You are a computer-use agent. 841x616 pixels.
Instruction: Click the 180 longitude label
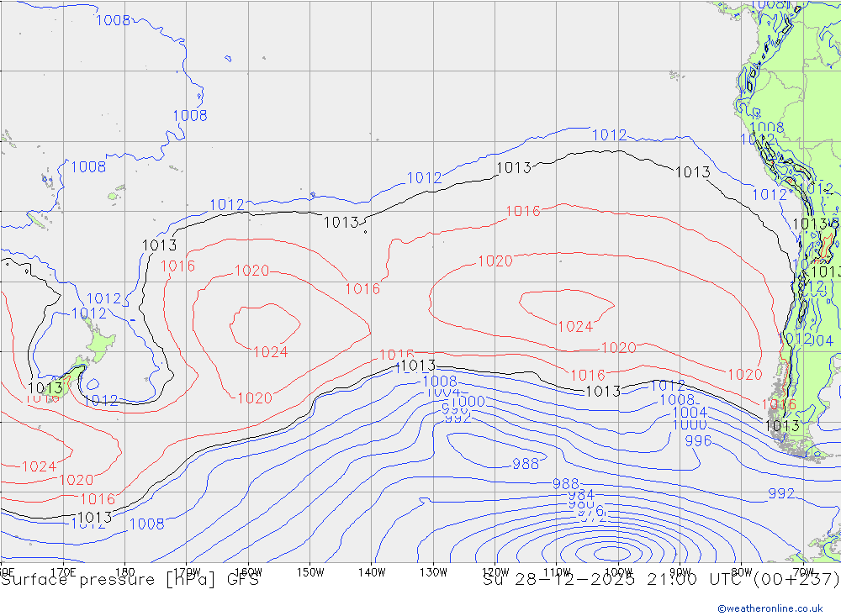point(125,572)
